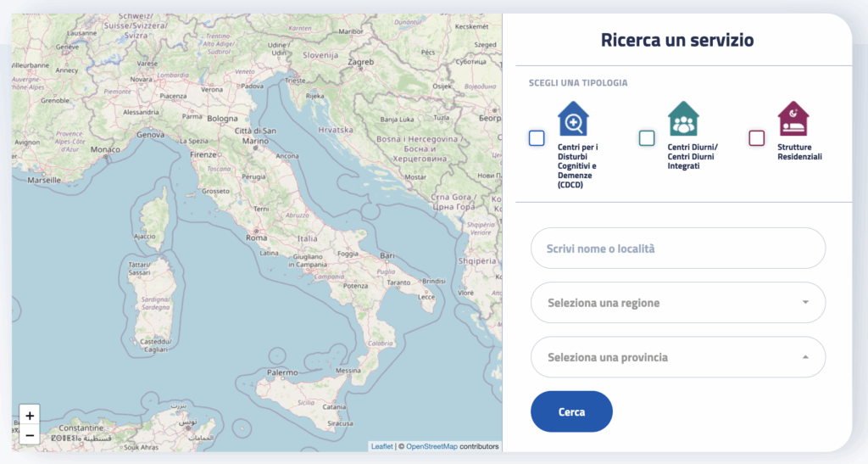Click the blue CDCD house magnifier icon

pos(574,119)
